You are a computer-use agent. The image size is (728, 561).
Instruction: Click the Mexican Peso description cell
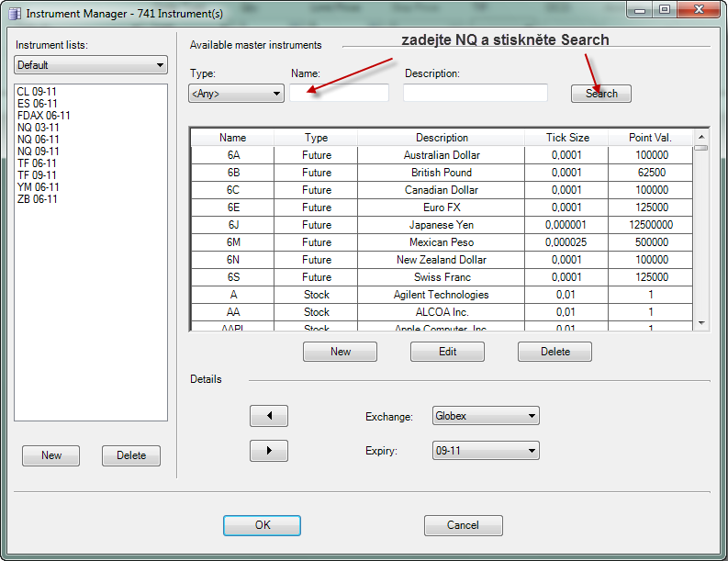click(442, 242)
